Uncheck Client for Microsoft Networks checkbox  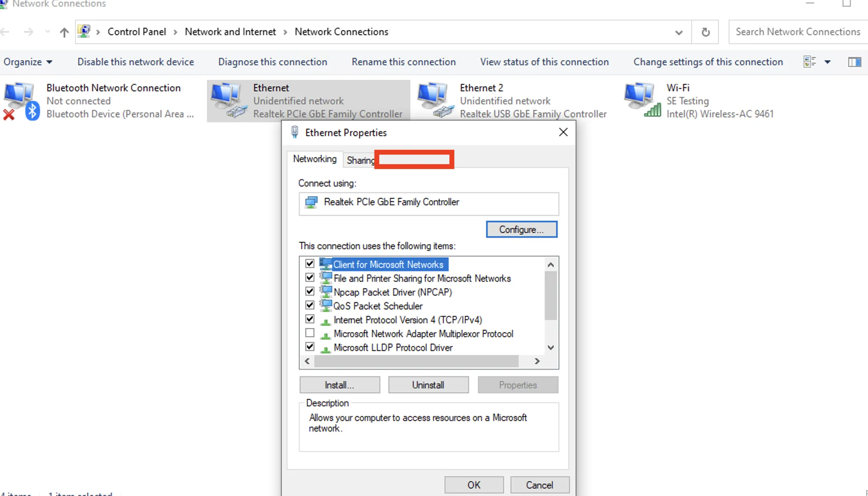(x=310, y=264)
